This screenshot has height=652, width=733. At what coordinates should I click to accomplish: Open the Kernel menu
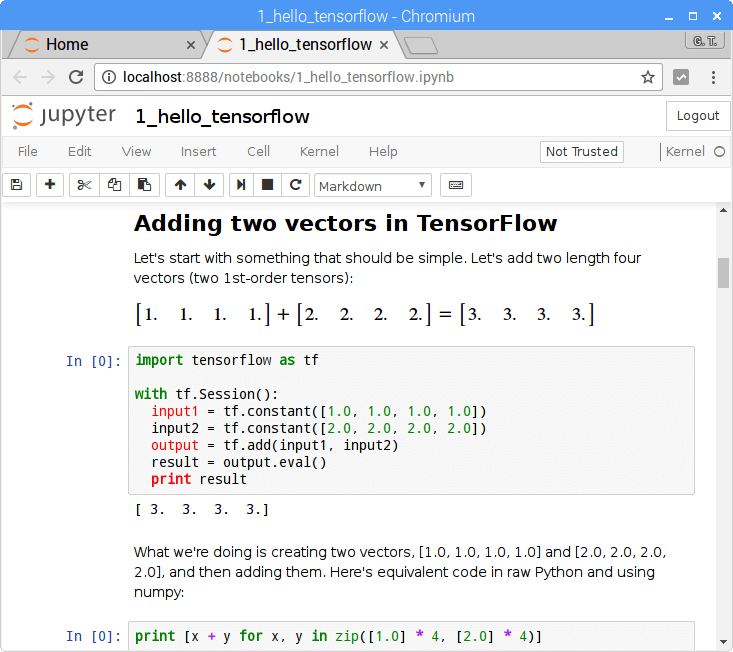319,151
